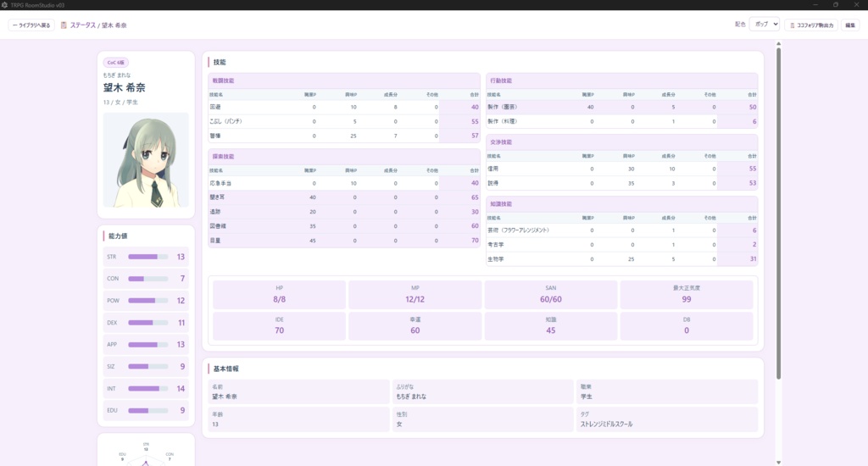Click the HP 8/8 stat box
Viewport: 868px width, 466px height.
[x=279, y=295]
